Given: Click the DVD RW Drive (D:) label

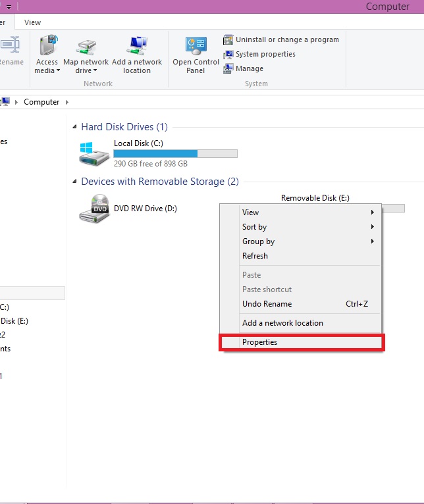Looking at the screenshot, I should click(146, 209).
